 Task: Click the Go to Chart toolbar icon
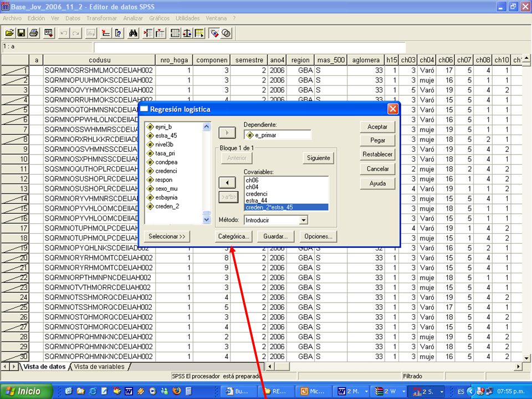tap(91, 33)
